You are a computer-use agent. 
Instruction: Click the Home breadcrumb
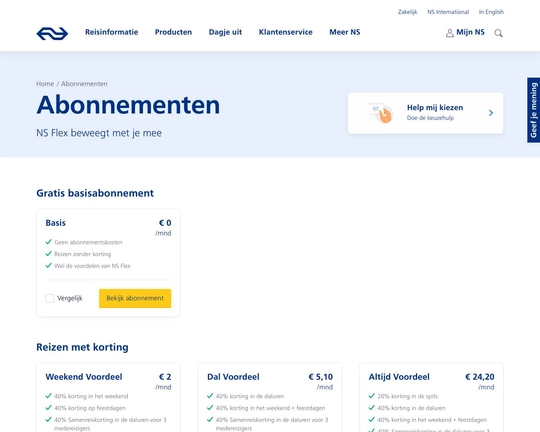click(x=45, y=84)
